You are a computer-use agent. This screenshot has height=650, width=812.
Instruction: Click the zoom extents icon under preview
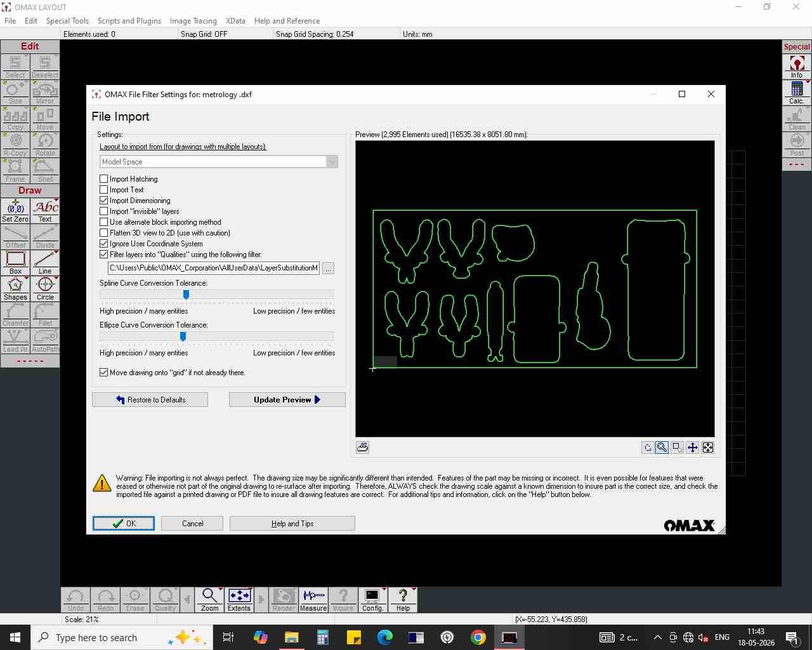708,448
